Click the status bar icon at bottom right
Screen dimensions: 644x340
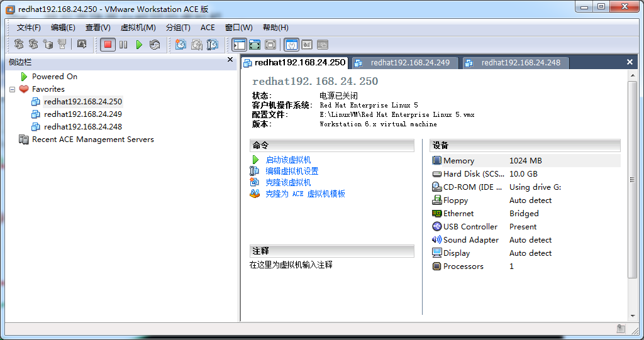tap(621, 329)
